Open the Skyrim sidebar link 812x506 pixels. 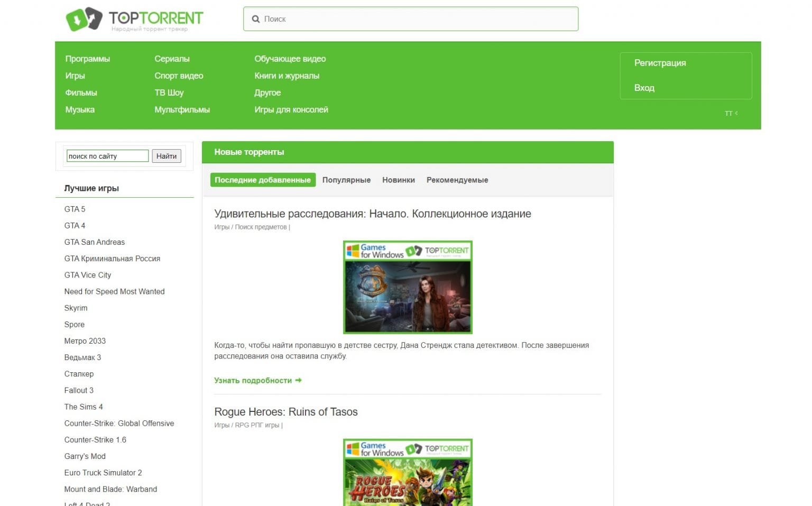click(x=76, y=308)
